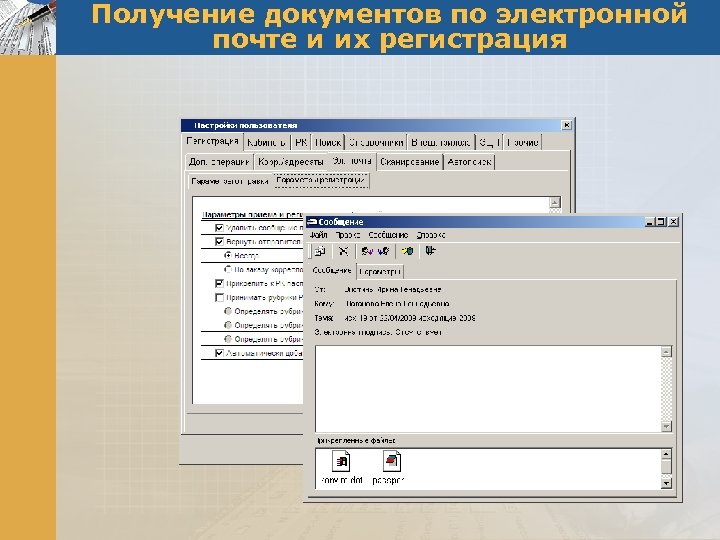Open the Справка menu in Сообщение window

coord(431,235)
